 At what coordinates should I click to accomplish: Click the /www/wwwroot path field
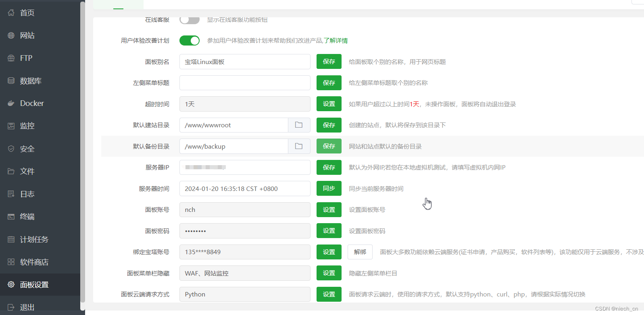(234, 125)
